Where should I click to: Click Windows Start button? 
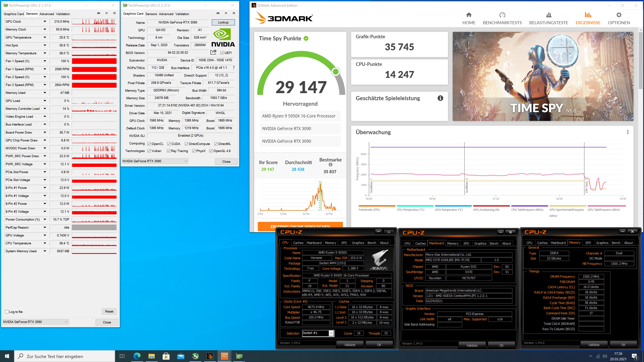(7, 356)
